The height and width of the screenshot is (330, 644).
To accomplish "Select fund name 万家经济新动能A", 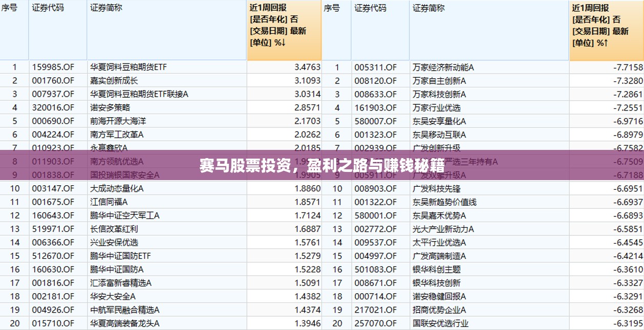I will (443, 67).
